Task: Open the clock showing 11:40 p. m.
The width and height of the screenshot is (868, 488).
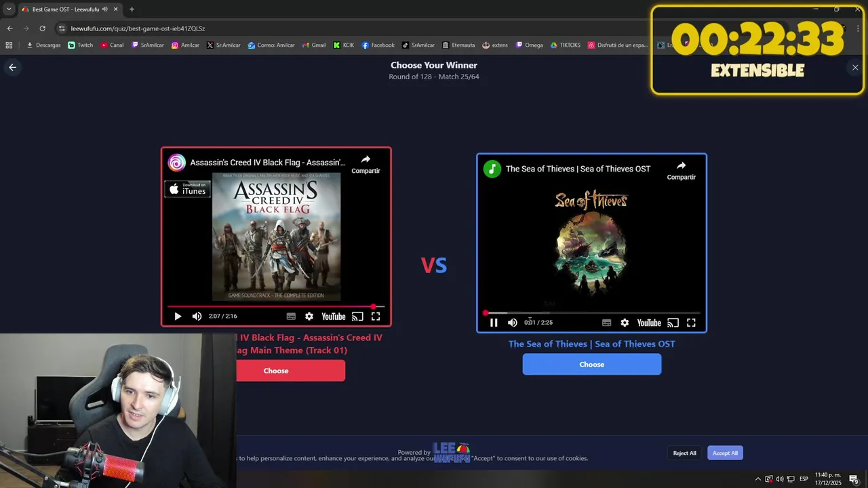Action: click(827, 479)
